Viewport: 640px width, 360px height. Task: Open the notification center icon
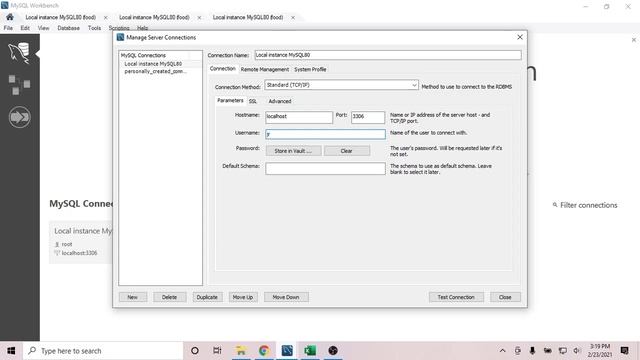[624, 351]
